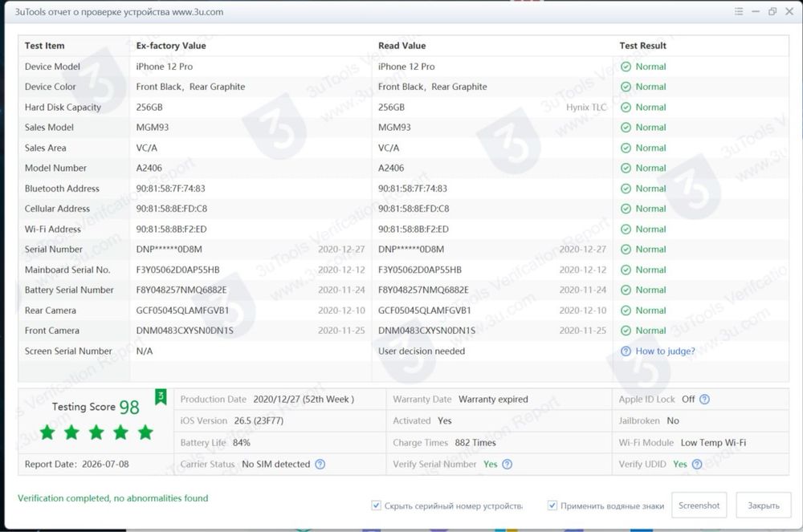This screenshot has height=532, width=803.
Task: Select User decision needed text
Action: coord(422,351)
